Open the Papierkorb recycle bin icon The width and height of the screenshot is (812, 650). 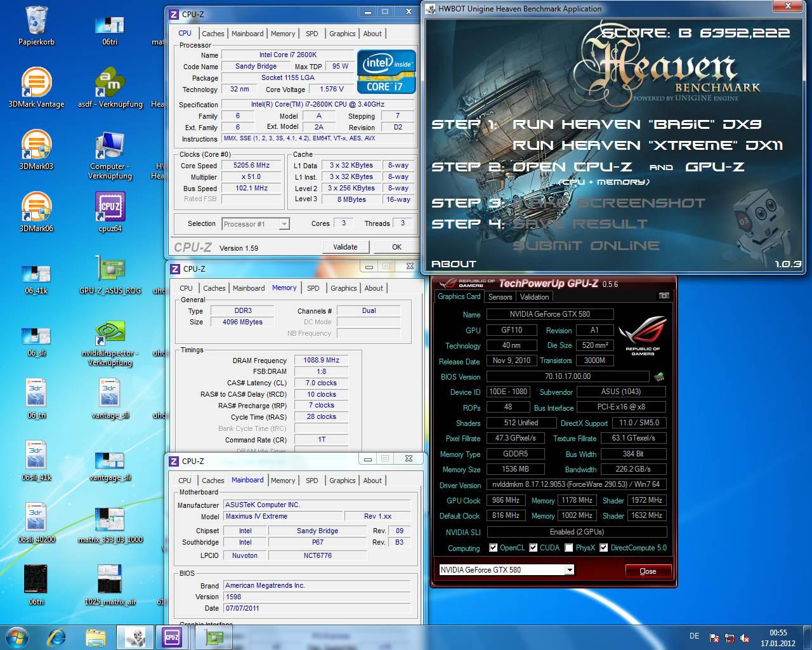36,25
